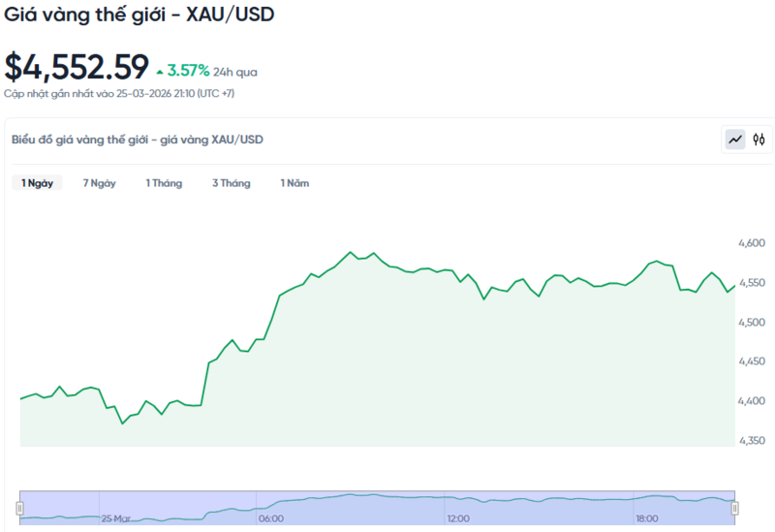
Task: Switch to the line chart view icon
Action: point(735,140)
